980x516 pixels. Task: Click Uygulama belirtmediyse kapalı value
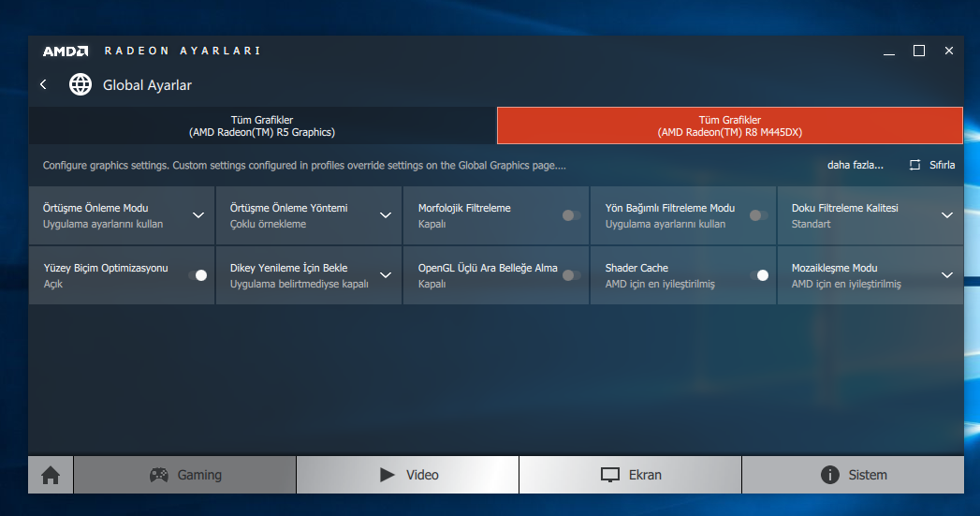click(x=300, y=284)
